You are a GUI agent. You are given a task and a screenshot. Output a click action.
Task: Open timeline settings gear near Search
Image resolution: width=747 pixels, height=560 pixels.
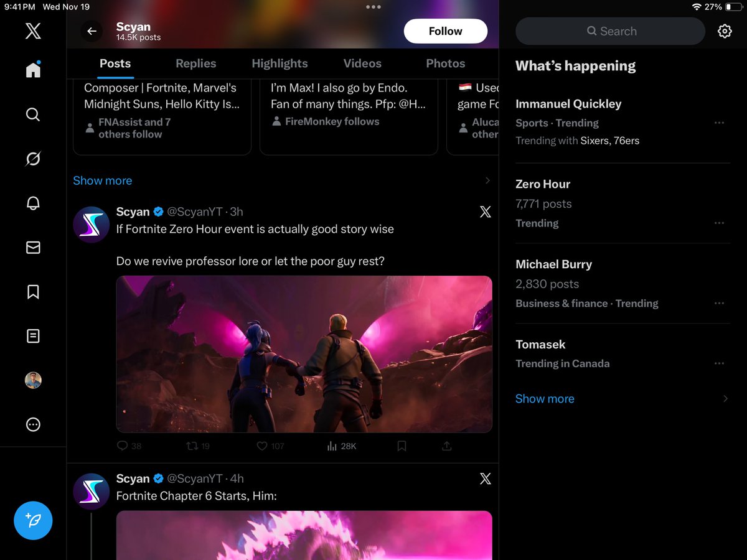(725, 30)
